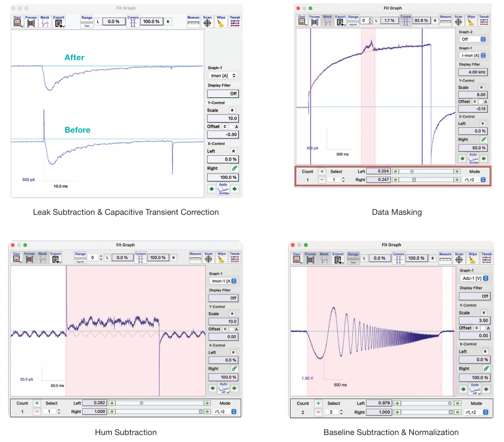Select Mask tool in Leak Subtraction window

point(45,21)
